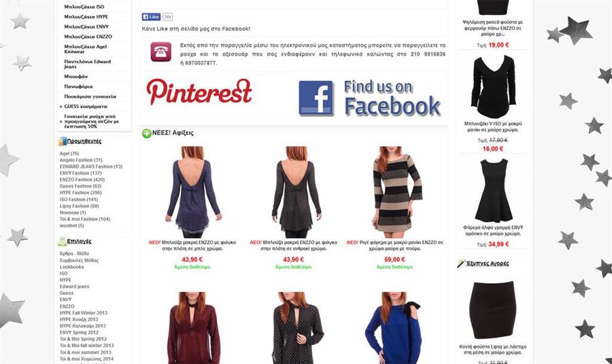Viewport: 612px width, 364px height.
Task: Select ENZZO Fashion (420) supplier link
Action: [82, 180]
